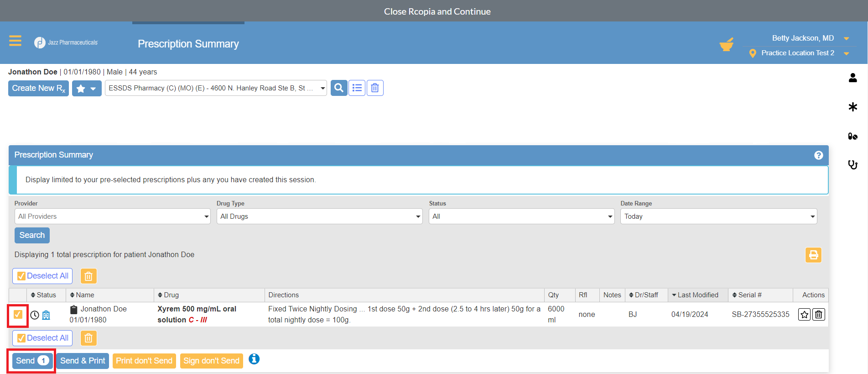
Task: Click the pharmacy trash icon in toolbar
Action: pyautogui.click(x=375, y=88)
